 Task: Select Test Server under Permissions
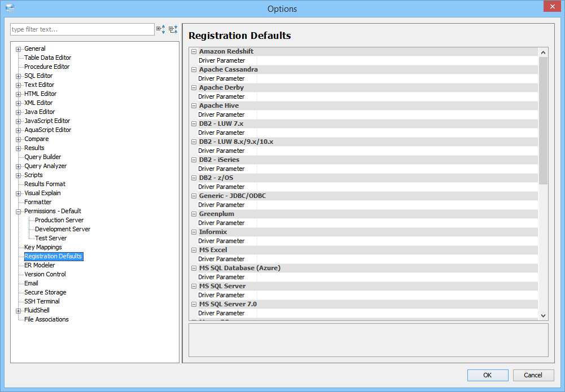[x=51, y=238]
